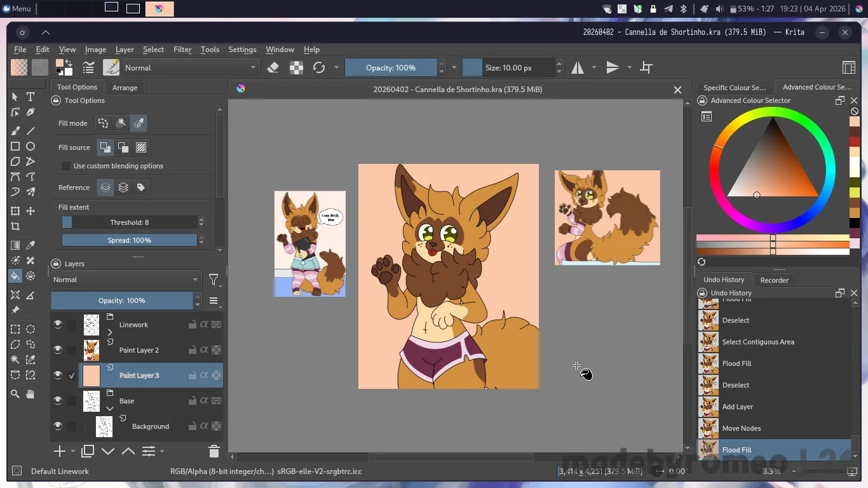Click the eraser mode icon in toolbar
This screenshot has height=488, width=868.
click(x=273, y=67)
